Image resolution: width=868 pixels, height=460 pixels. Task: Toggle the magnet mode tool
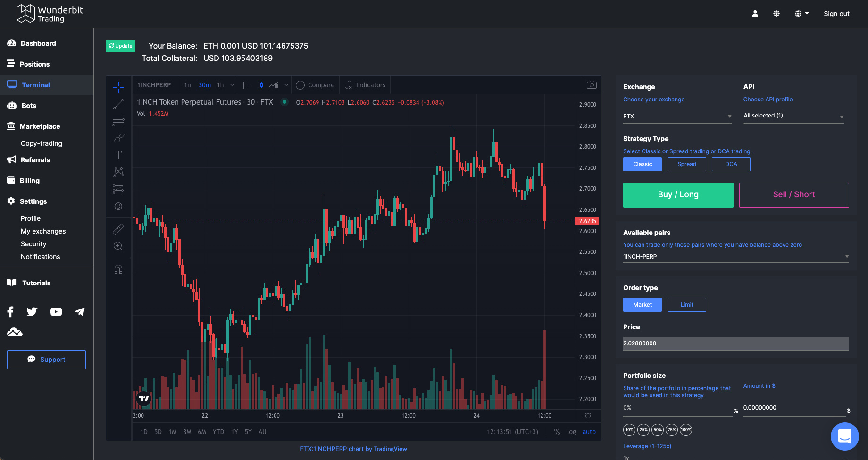pos(118,269)
